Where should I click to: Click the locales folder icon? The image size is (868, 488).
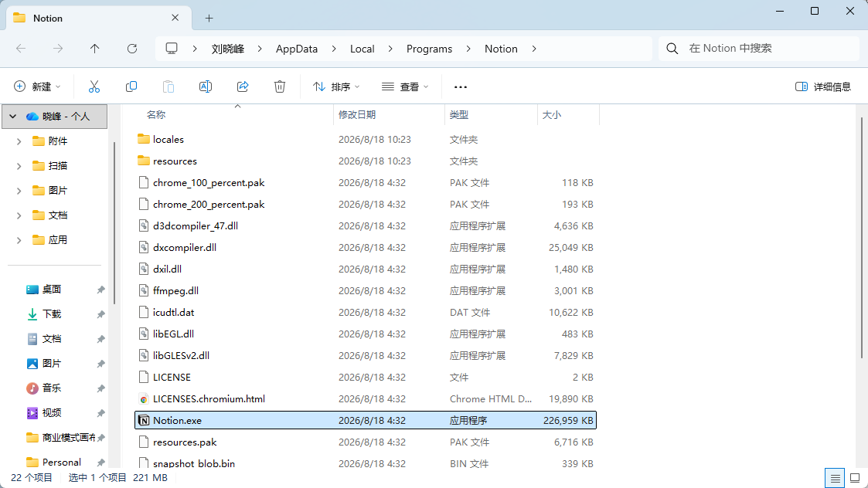click(x=143, y=139)
